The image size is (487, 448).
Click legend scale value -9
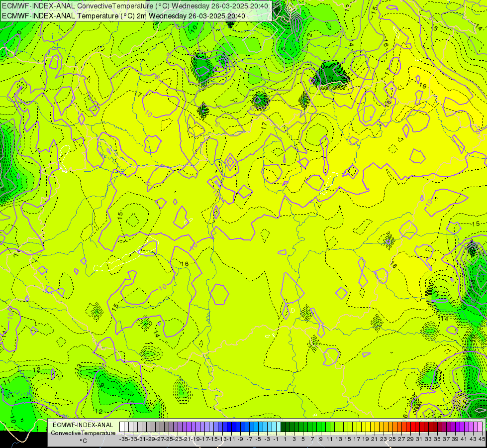click(x=240, y=439)
